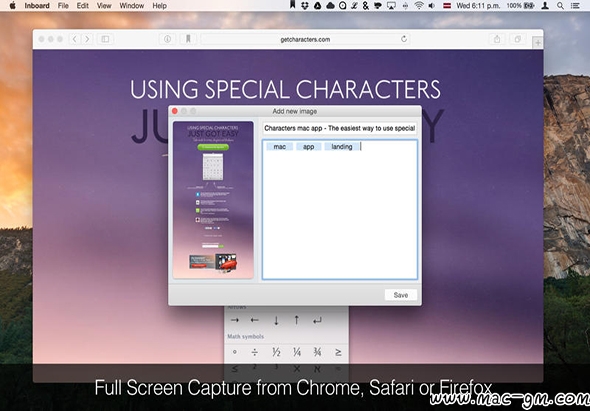Select the 'app' tag

309,147
